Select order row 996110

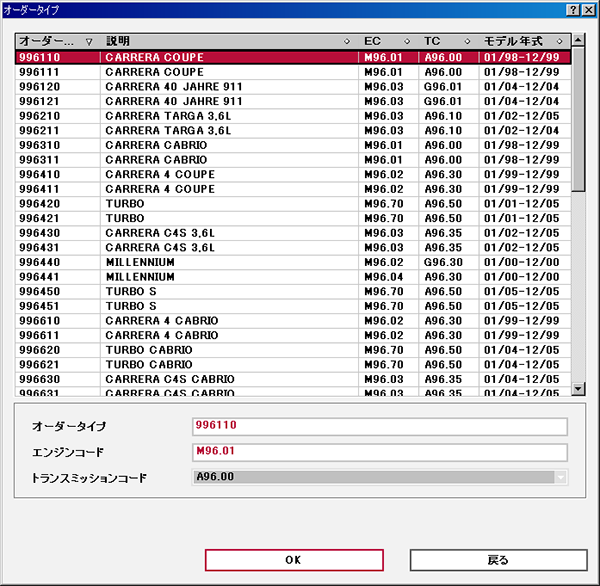click(293, 57)
